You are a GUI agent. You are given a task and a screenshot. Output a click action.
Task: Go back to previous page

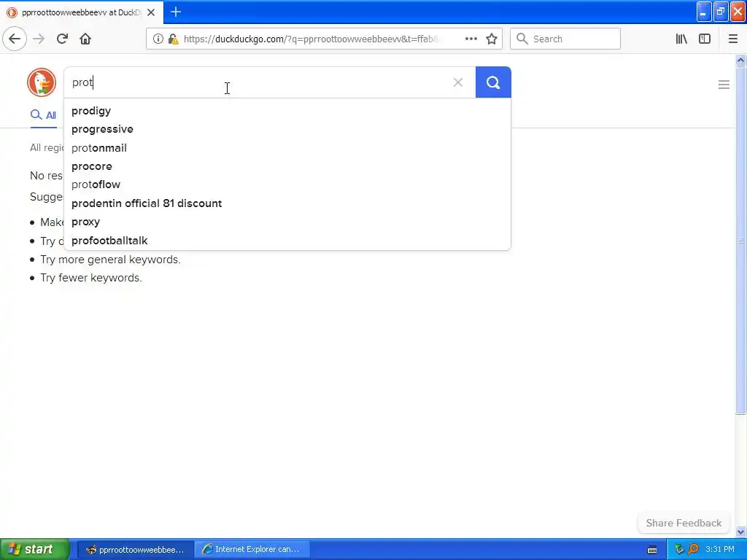[15, 39]
